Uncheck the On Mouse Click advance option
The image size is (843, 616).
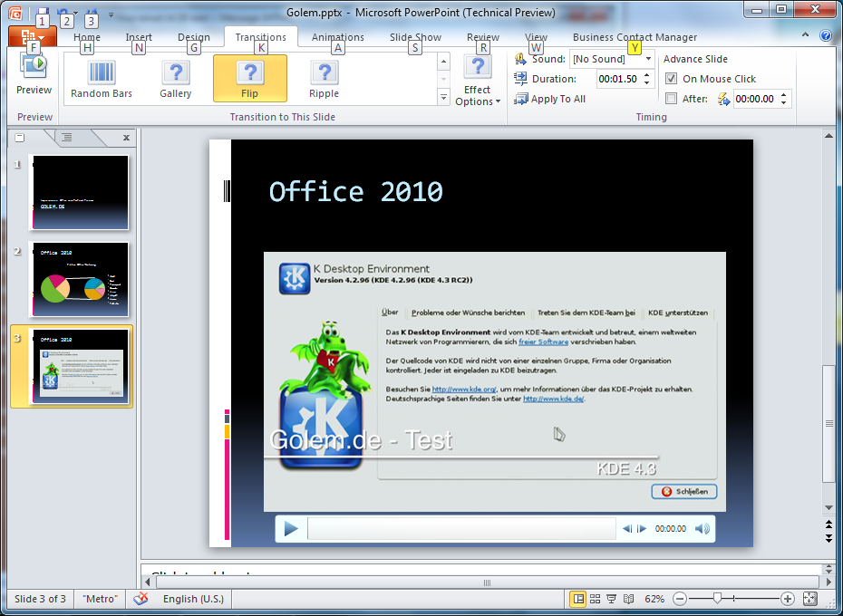point(672,79)
